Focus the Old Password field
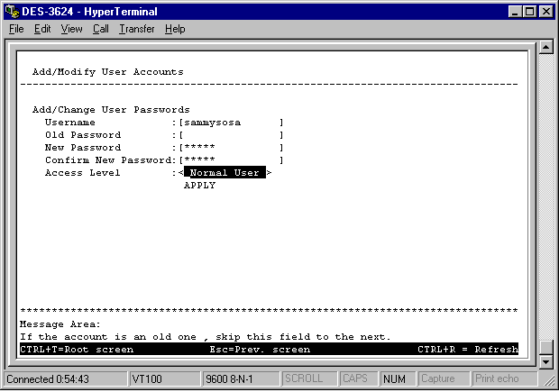The image size is (559, 392). (230, 135)
